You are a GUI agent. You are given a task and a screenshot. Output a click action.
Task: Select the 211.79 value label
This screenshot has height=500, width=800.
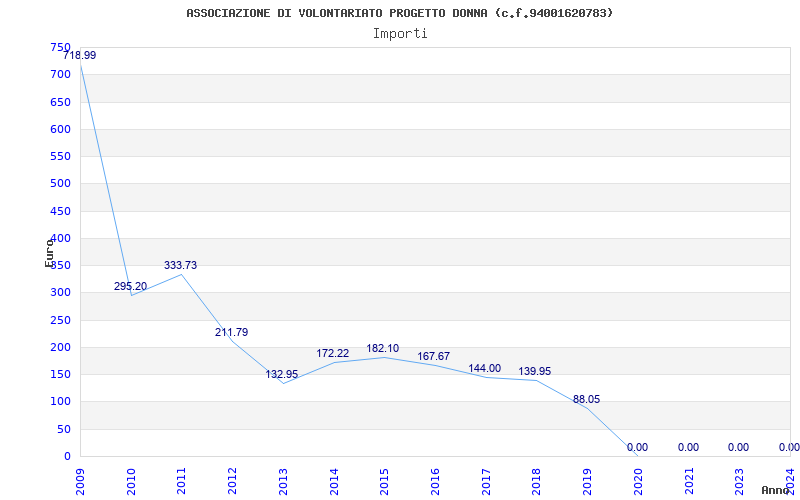[x=232, y=332]
